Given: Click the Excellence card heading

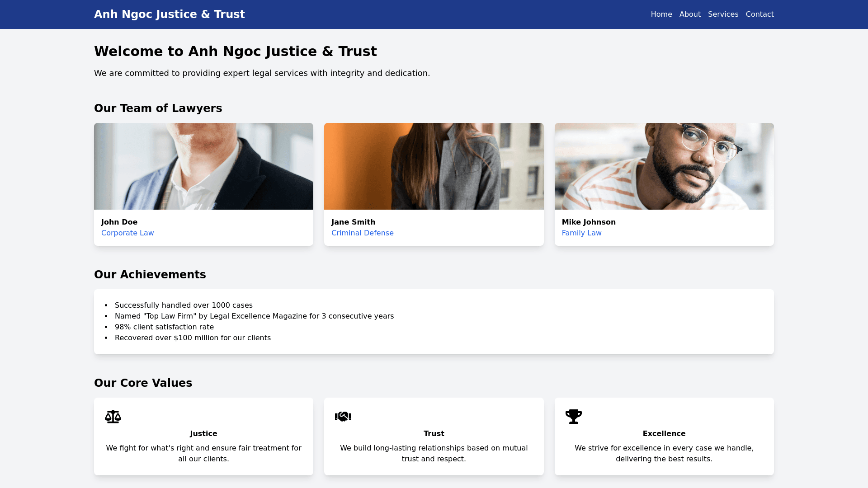Looking at the screenshot, I should coord(664,434).
